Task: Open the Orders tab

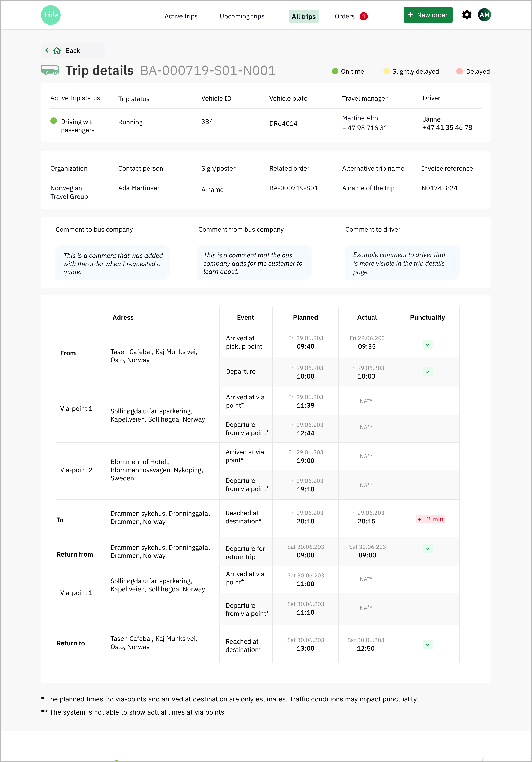Action: click(x=345, y=16)
